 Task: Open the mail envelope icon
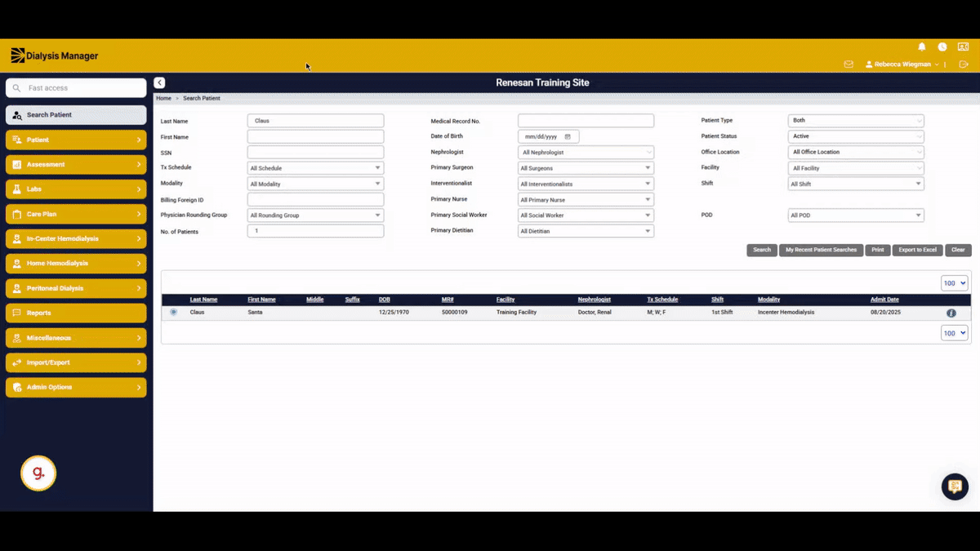point(849,64)
